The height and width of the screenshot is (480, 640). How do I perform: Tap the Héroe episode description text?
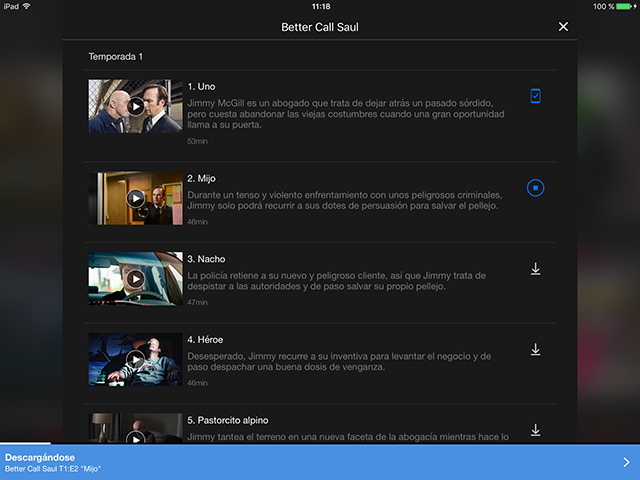pos(339,362)
